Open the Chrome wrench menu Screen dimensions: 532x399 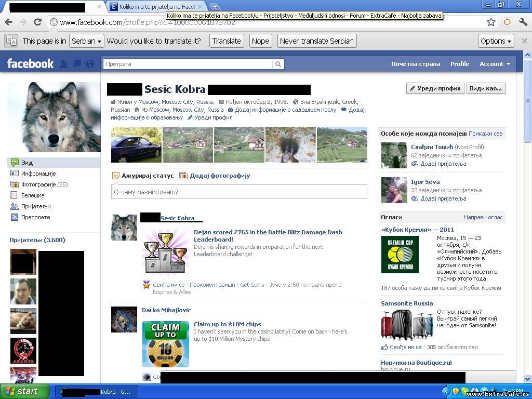pos(523,22)
